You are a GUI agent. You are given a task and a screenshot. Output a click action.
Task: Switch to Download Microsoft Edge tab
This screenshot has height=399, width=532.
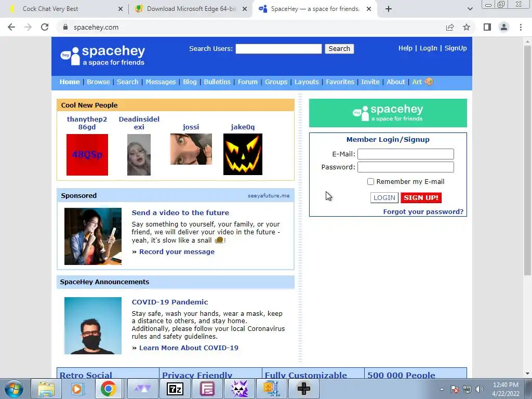pyautogui.click(x=191, y=9)
